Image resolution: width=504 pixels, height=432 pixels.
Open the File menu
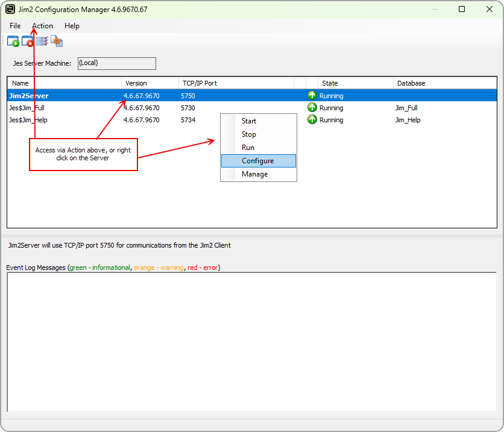pyautogui.click(x=15, y=26)
